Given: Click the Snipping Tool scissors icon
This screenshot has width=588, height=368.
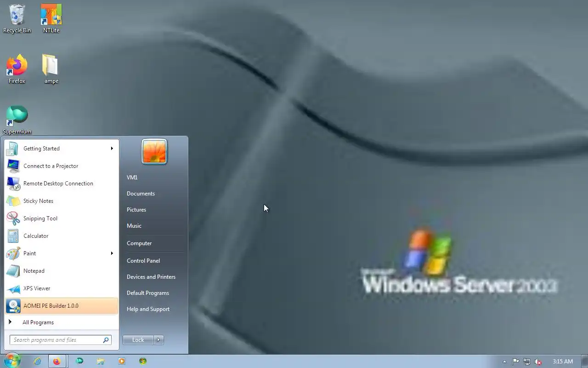Looking at the screenshot, I should pos(13,218).
